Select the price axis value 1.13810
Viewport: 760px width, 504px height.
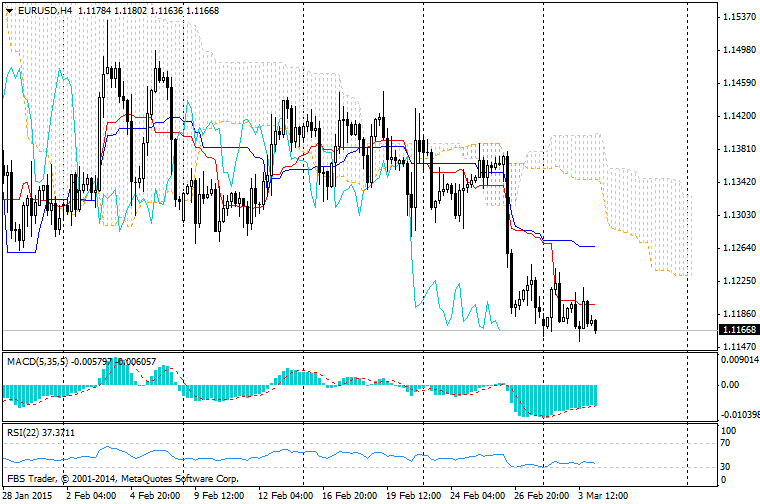[x=739, y=149]
